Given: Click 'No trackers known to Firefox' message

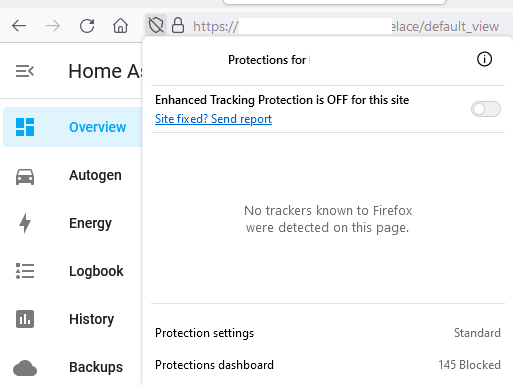Looking at the screenshot, I should point(328,219).
